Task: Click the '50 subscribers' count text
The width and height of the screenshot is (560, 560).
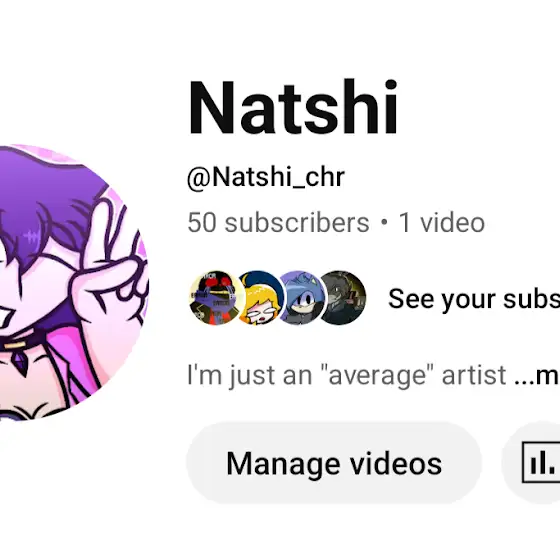Action: click(279, 222)
